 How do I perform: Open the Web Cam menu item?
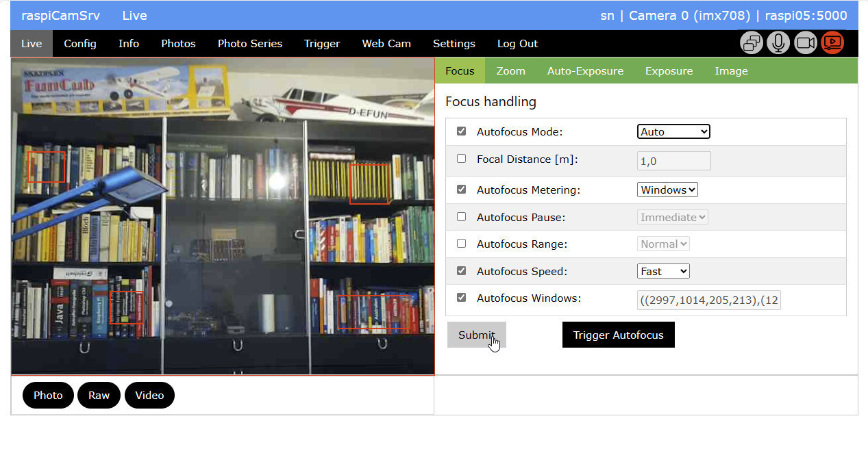386,44
